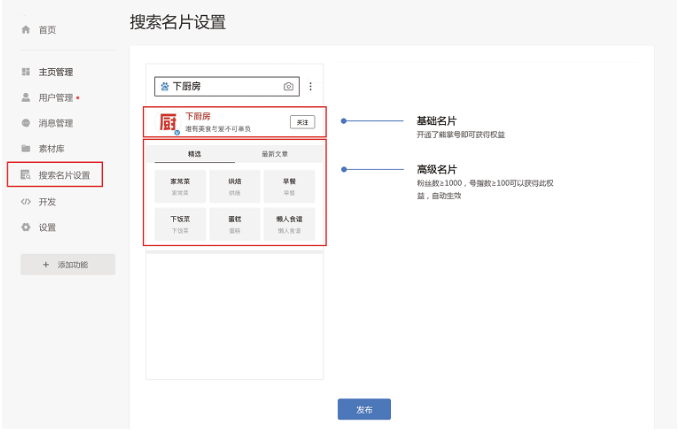Viewport: 678px width, 433px height.
Task: Click the 搜索名片设置 page title
Action: 178,22
